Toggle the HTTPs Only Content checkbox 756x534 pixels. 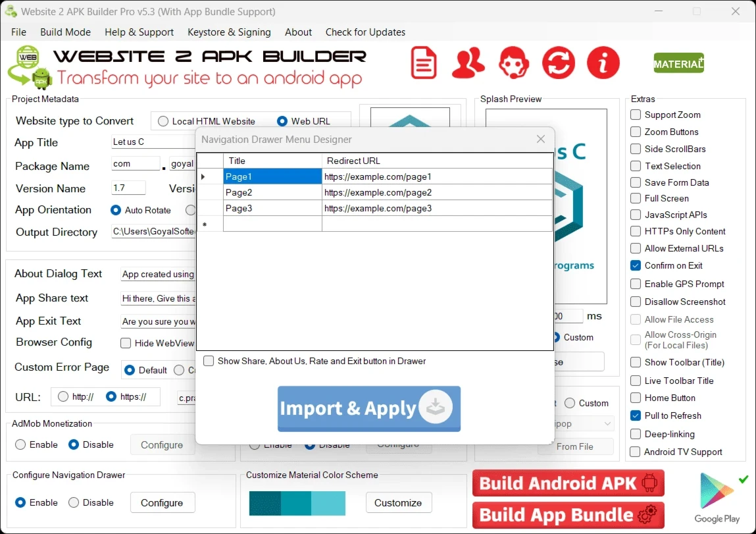coord(636,231)
